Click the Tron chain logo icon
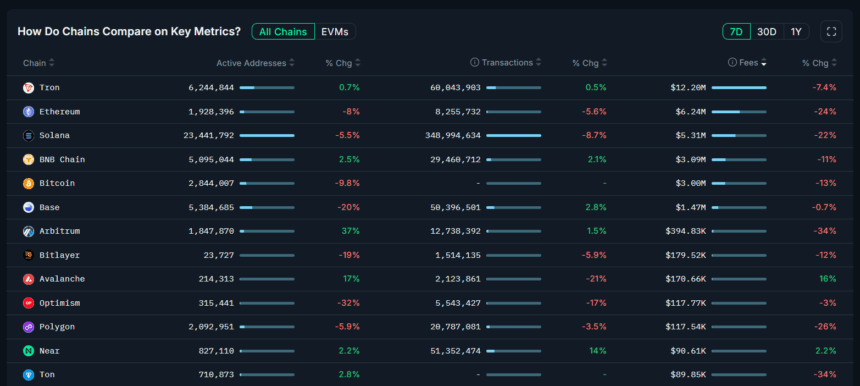The image size is (860, 386). tap(29, 88)
